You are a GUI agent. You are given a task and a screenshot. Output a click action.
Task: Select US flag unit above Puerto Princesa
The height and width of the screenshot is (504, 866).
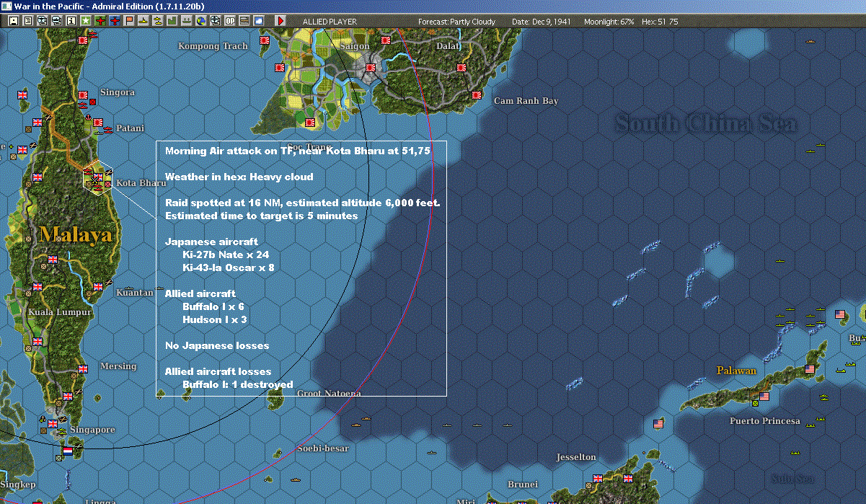(764, 396)
